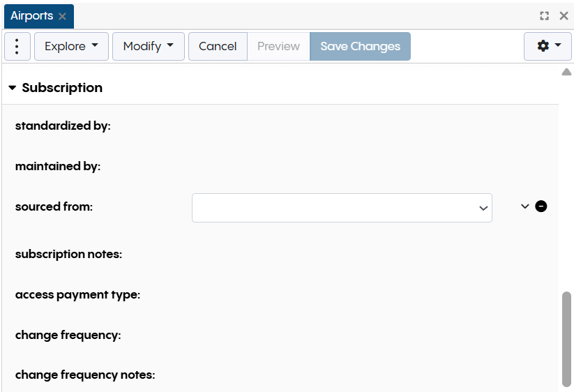Close the panel with top-right X
This screenshot has width=574, height=392.
[x=564, y=16]
